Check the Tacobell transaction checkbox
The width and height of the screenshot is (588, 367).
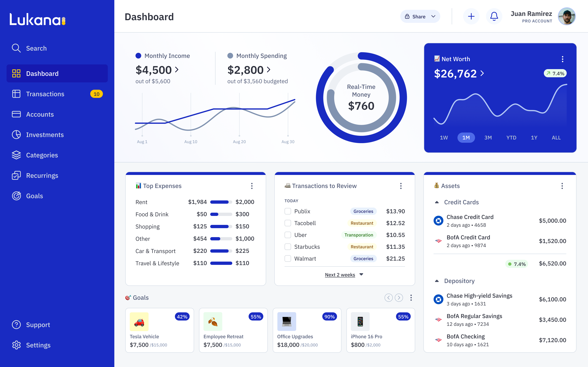(288, 223)
